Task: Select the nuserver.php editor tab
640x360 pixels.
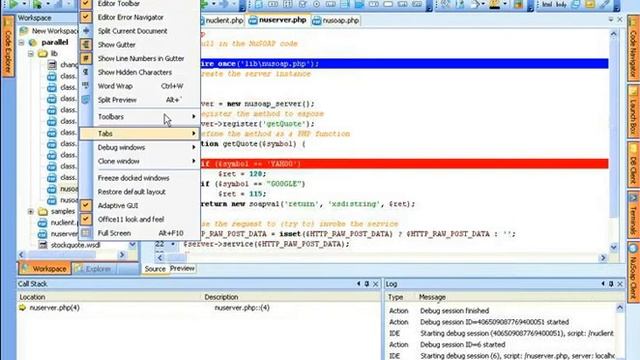Action: coord(278,20)
